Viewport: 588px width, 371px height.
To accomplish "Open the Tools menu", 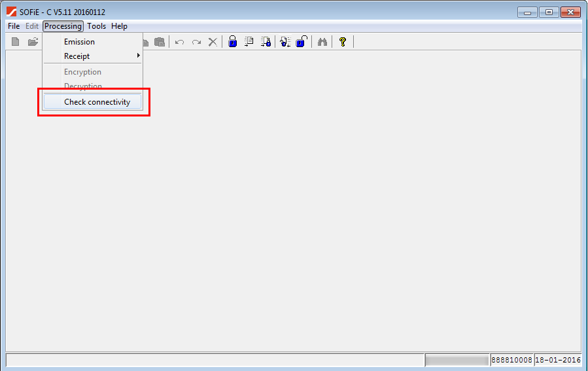I will 96,26.
